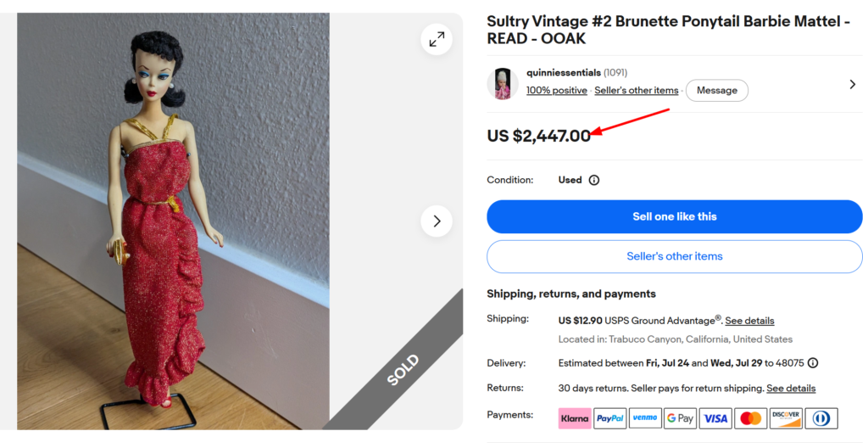Open the shipping See details link
868x448 pixels.
click(x=749, y=321)
